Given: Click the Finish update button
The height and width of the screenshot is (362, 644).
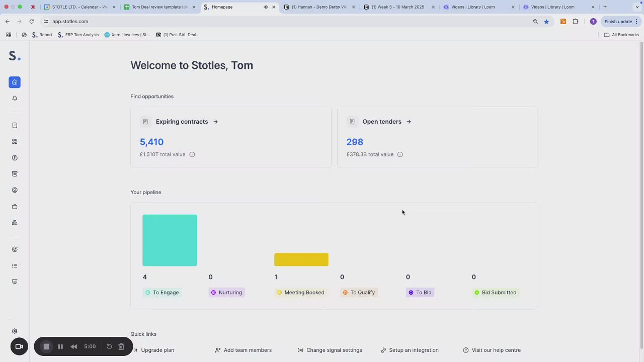Looking at the screenshot, I should click(x=621, y=22).
